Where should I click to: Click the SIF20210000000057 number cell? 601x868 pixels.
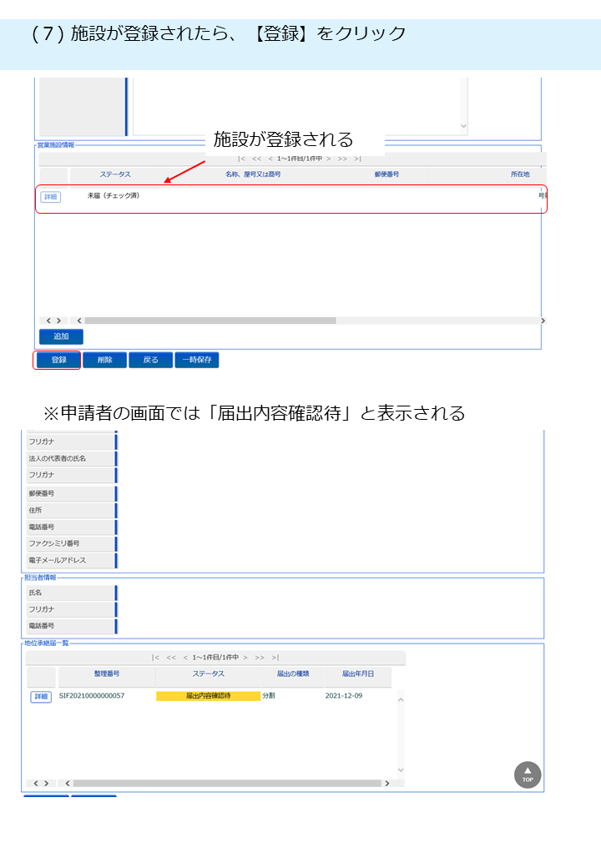click(x=92, y=696)
